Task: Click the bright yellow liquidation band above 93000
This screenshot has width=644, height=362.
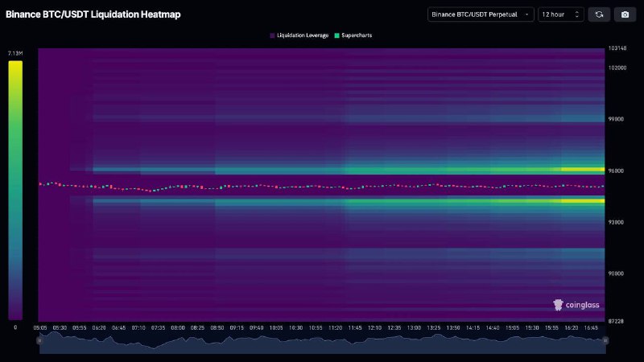Action: [x=583, y=200]
